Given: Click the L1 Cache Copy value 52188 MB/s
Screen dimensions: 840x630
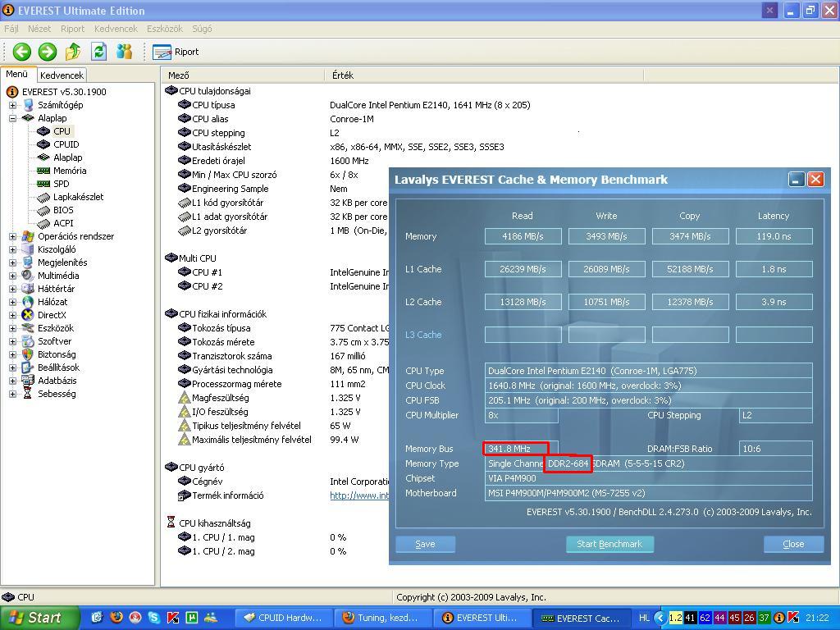Looking at the screenshot, I should tap(690, 269).
